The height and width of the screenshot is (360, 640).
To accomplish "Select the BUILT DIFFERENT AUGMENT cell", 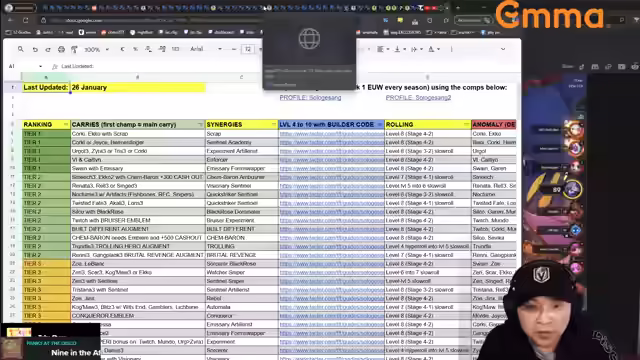I will click(138, 229).
